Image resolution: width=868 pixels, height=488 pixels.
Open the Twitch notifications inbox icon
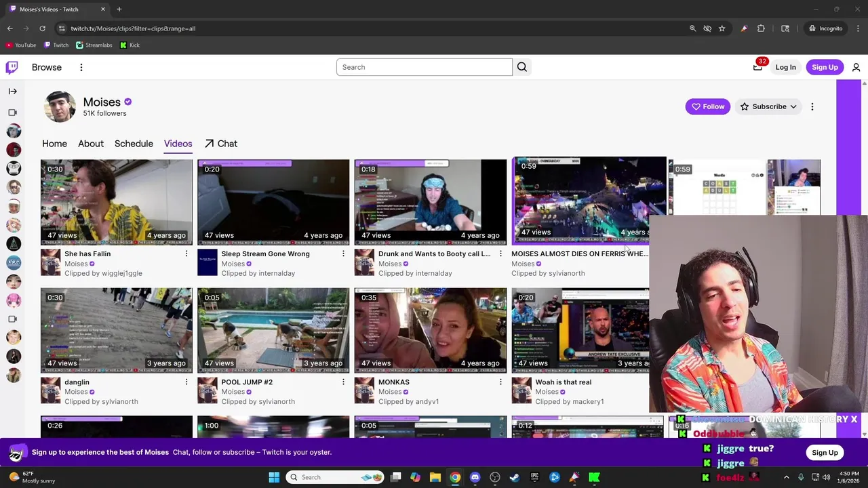point(758,66)
